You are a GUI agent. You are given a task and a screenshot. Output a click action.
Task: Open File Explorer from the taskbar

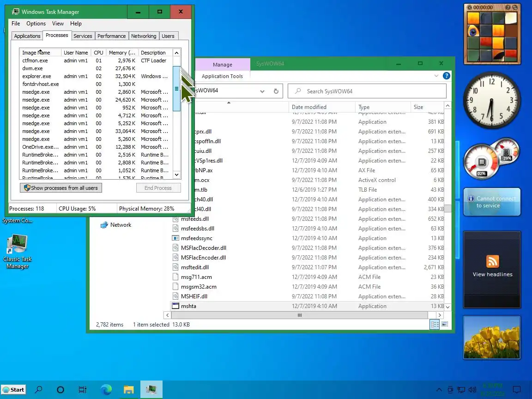pos(128,389)
